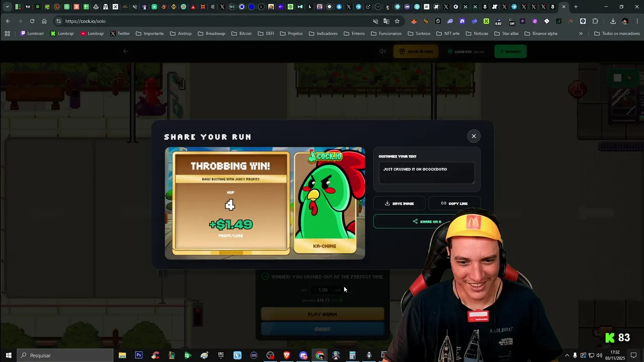The image size is (644, 362).
Task: Open the Funcionarios bookmark folder
Action: 386,34
